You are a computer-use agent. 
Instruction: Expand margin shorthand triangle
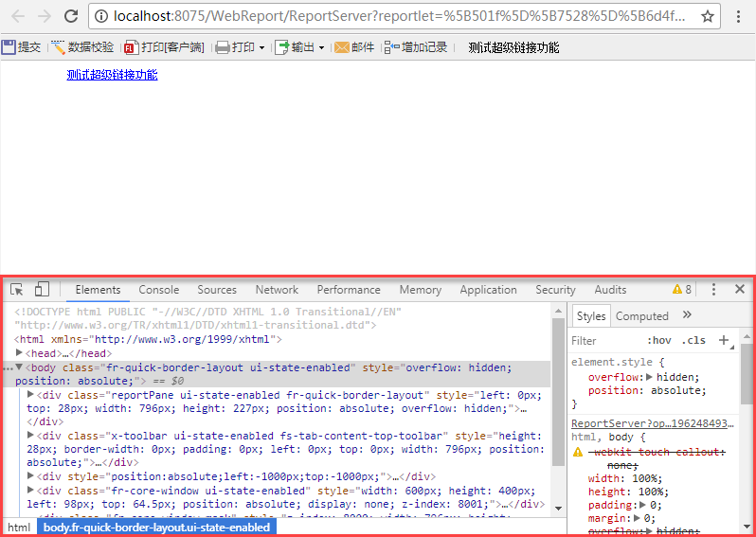[x=638, y=519]
